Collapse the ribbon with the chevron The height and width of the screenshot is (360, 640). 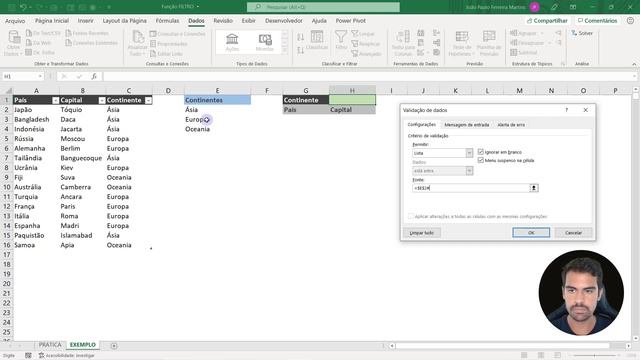tap(634, 64)
